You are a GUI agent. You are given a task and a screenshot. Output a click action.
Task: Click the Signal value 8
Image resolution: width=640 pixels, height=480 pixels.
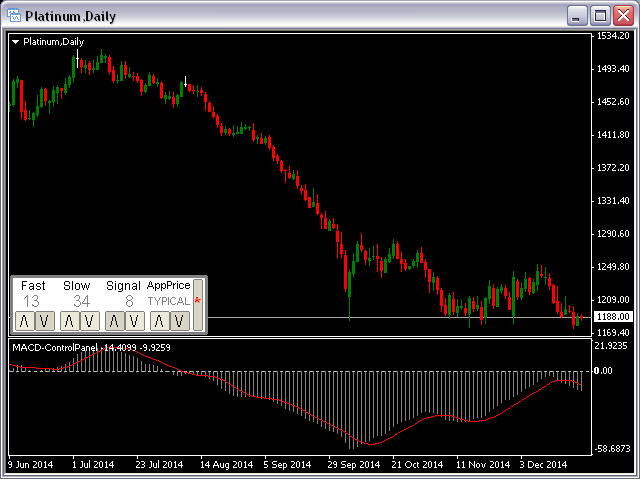click(129, 302)
